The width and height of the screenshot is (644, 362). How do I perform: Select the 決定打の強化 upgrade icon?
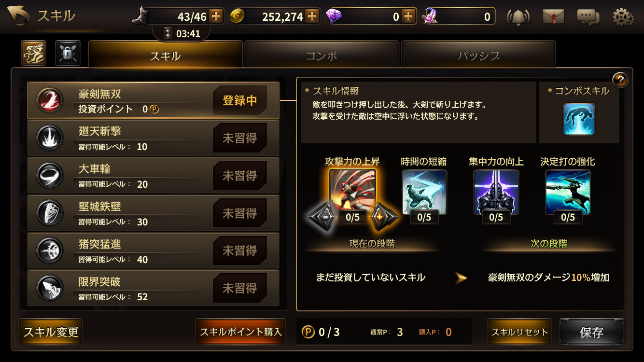point(568,192)
